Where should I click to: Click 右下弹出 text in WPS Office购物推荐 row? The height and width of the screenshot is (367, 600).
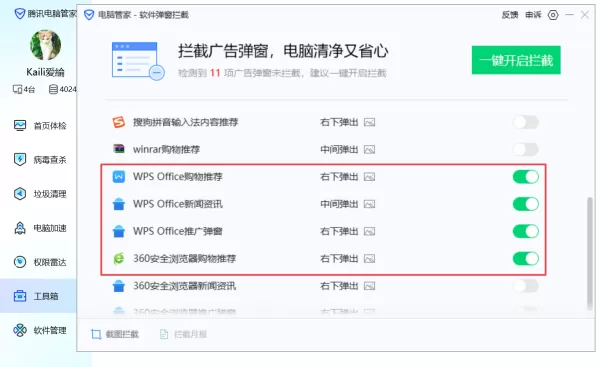(339, 177)
